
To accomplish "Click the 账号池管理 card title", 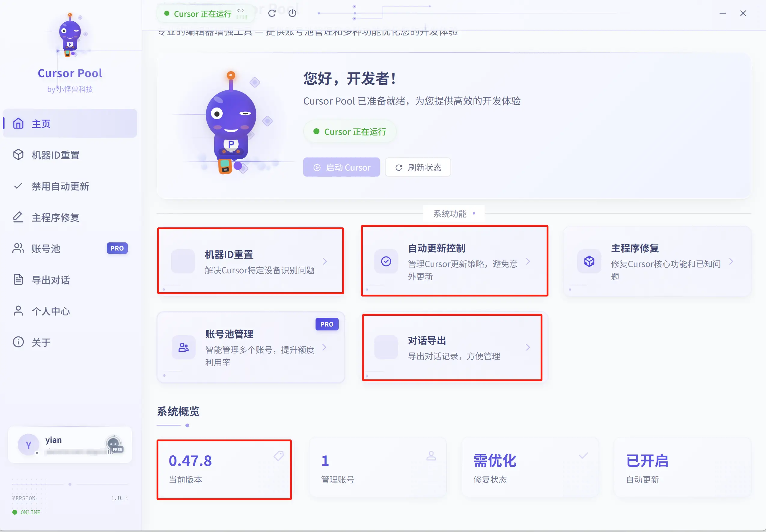I will coord(229,334).
